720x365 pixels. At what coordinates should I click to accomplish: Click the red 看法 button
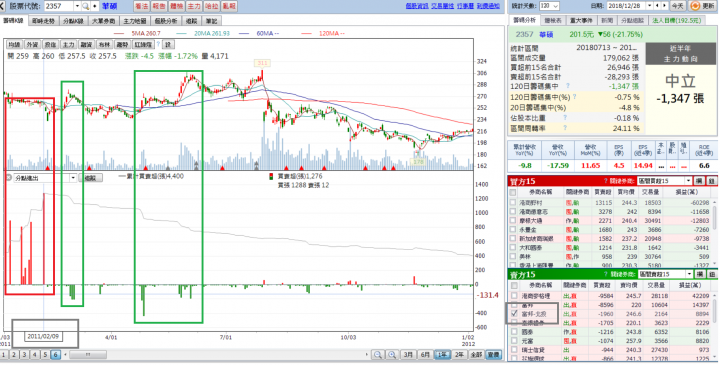click(x=141, y=6)
